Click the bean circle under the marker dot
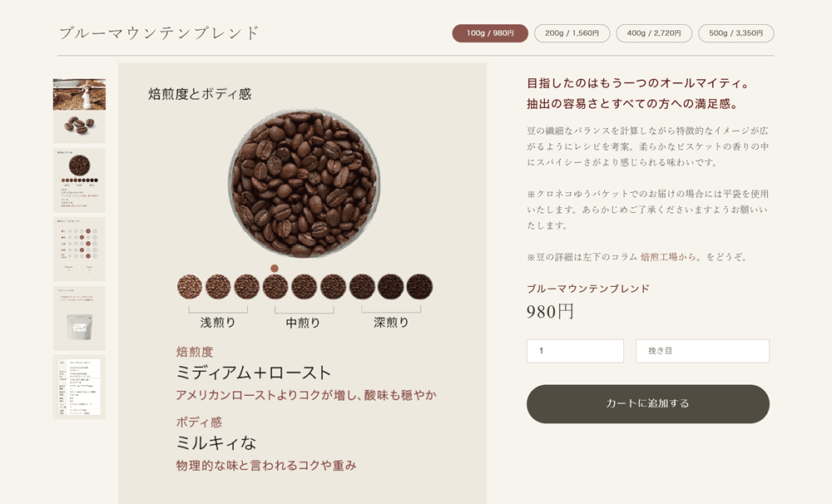This screenshot has height=504, width=832. click(x=275, y=286)
